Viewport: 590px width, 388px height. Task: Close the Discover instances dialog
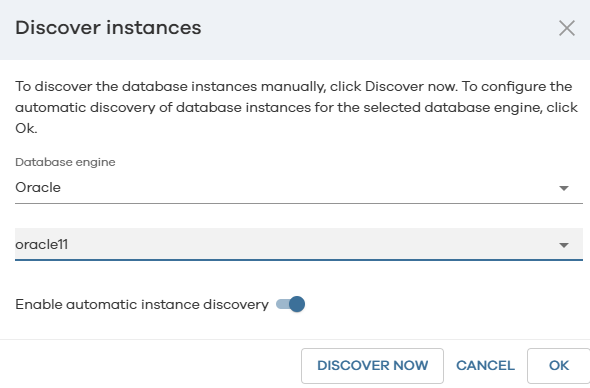point(567,28)
